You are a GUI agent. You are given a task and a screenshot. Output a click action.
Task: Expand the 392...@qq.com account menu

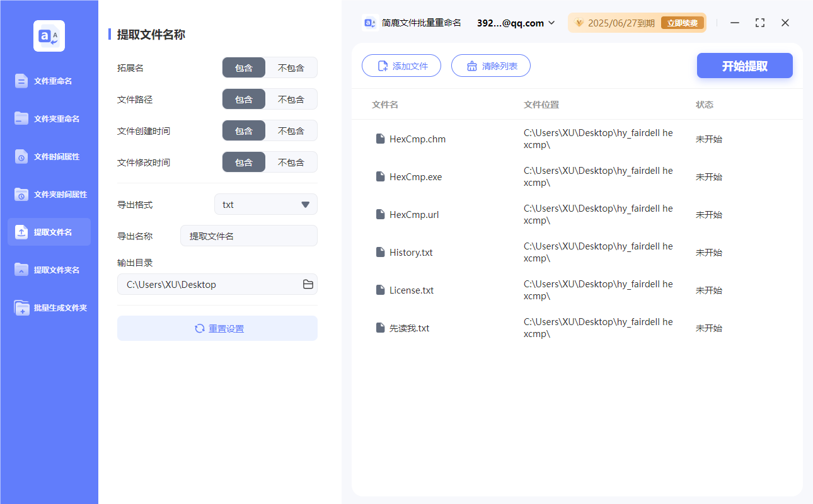coord(515,23)
